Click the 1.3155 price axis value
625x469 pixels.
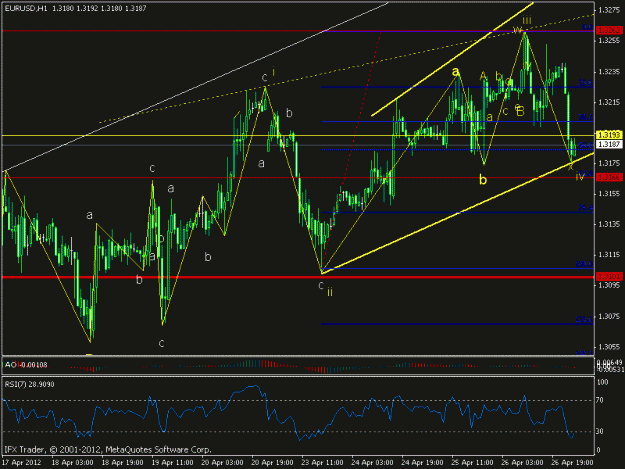[610, 194]
